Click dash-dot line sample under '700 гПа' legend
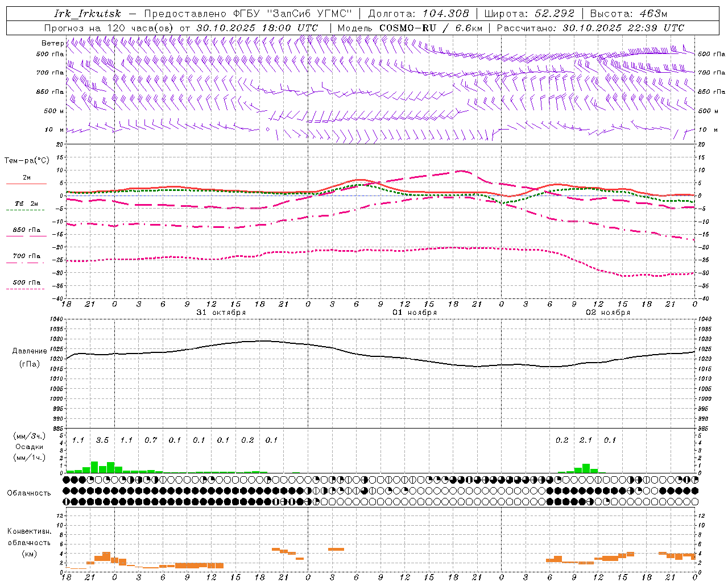Image resolution: width=728 pixels, height=582 pixels. (x=25, y=263)
